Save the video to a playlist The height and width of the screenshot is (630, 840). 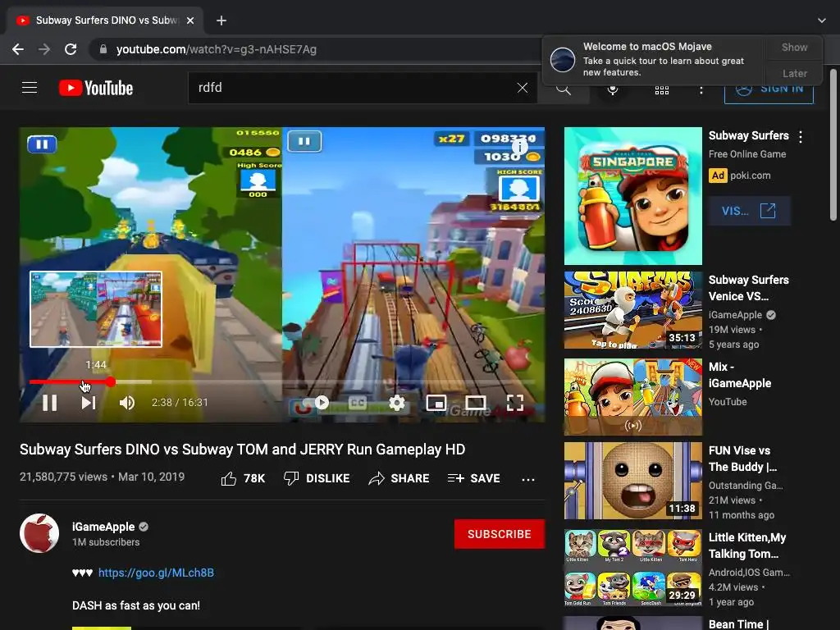(473, 478)
